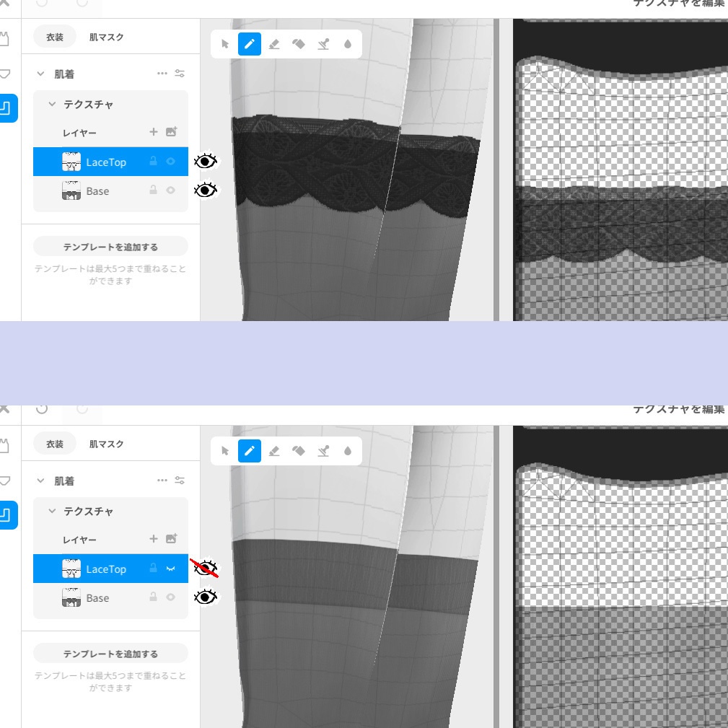Switch to the Eraser tool
Screen dimensions: 728x728
pyautogui.click(x=275, y=44)
